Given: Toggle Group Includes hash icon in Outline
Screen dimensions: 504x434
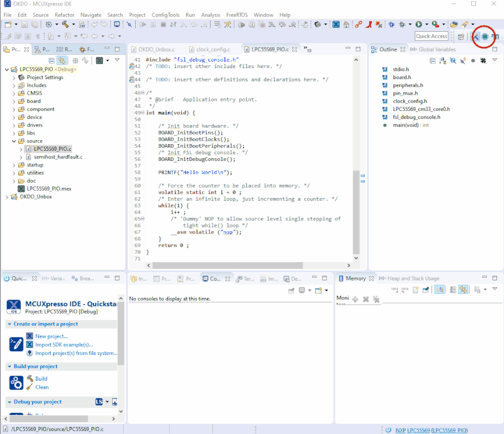Looking at the screenshot, I should [x=483, y=60].
